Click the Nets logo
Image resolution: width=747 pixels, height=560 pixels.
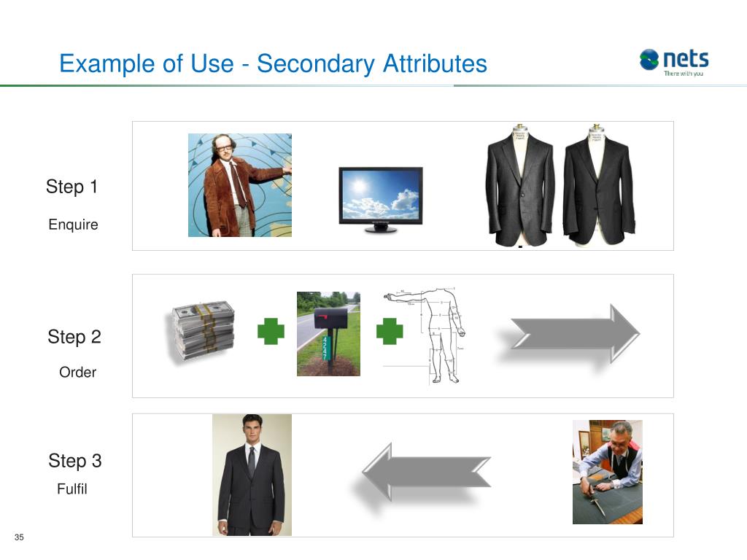tap(673, 62)
